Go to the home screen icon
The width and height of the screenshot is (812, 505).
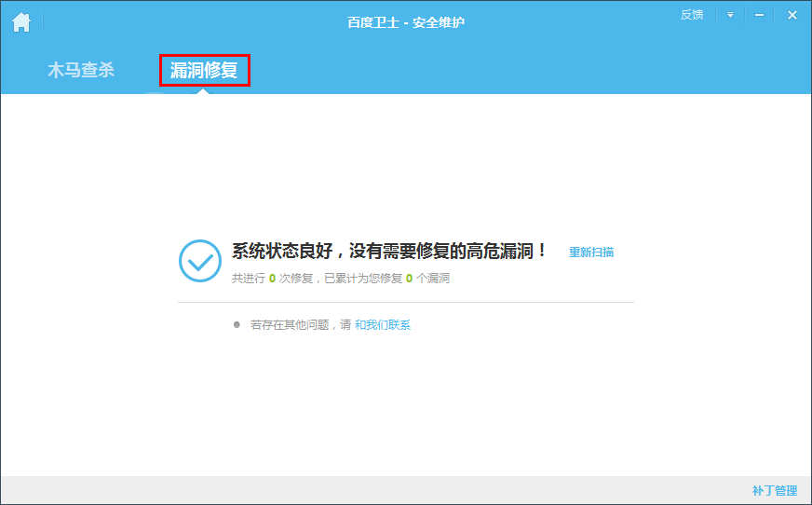pos(21,22)
